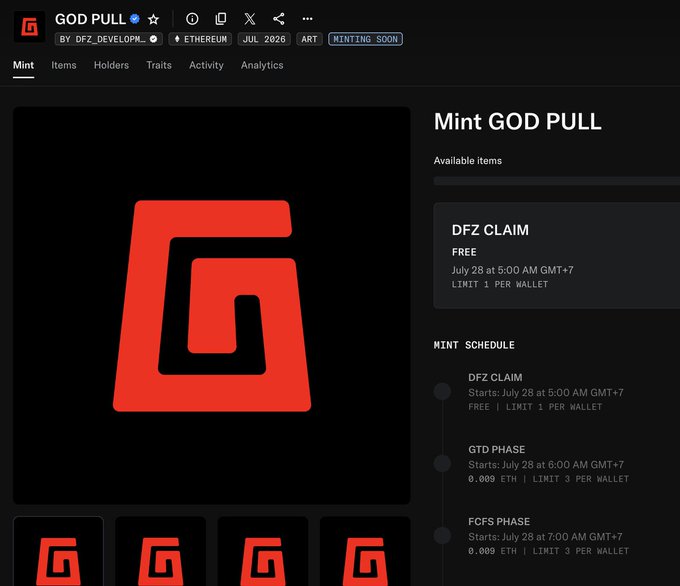This screenshot has width=680, height=586.
Task: Share the collection using the share icon
Action: point(278,19)
